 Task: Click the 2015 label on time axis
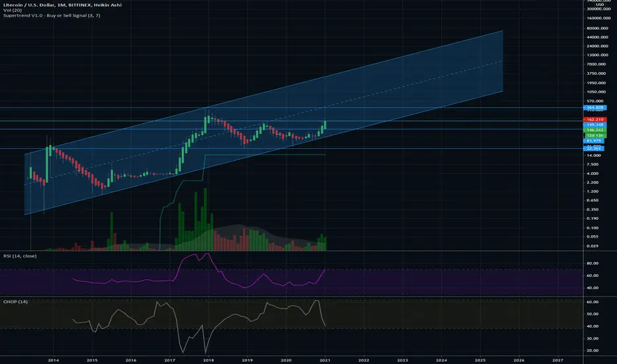click(x=92, y=360)
